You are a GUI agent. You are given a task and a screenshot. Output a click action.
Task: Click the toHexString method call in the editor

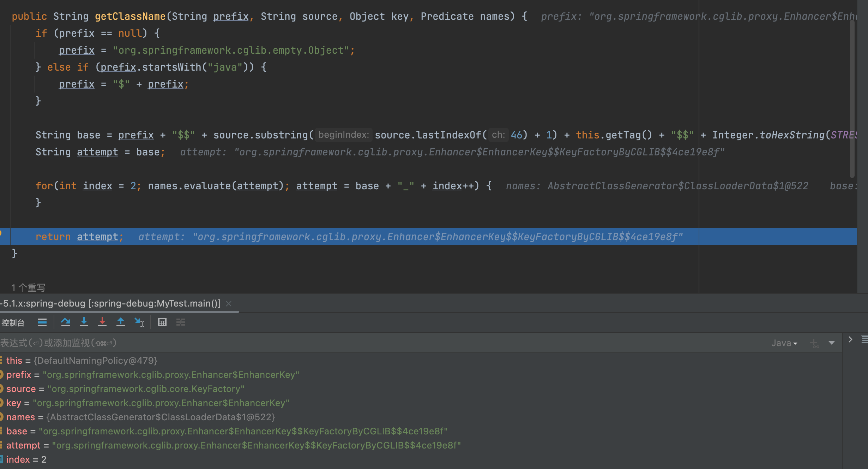[x=792, y=135]
